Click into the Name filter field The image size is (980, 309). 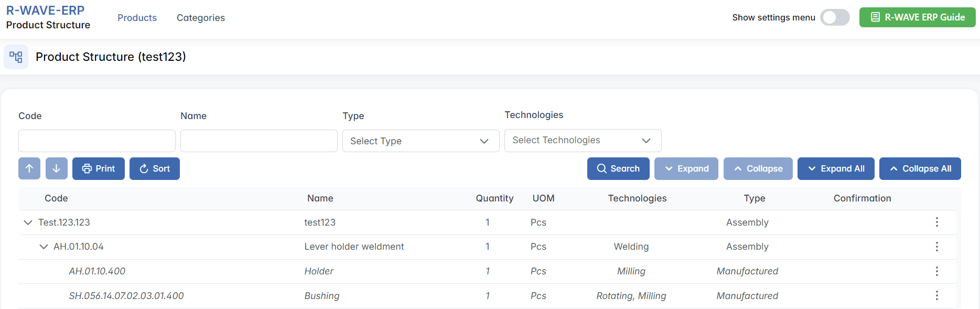(x=259, y=141)
